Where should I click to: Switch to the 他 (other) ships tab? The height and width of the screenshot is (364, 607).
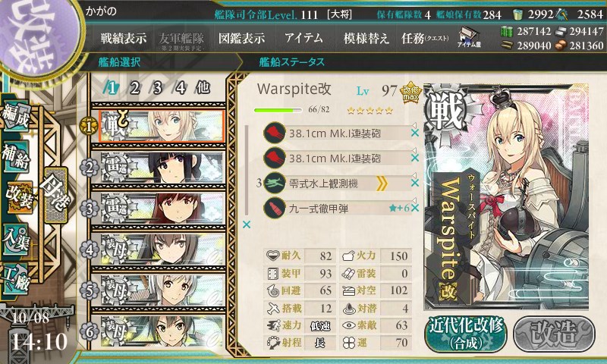click(203, 88)
